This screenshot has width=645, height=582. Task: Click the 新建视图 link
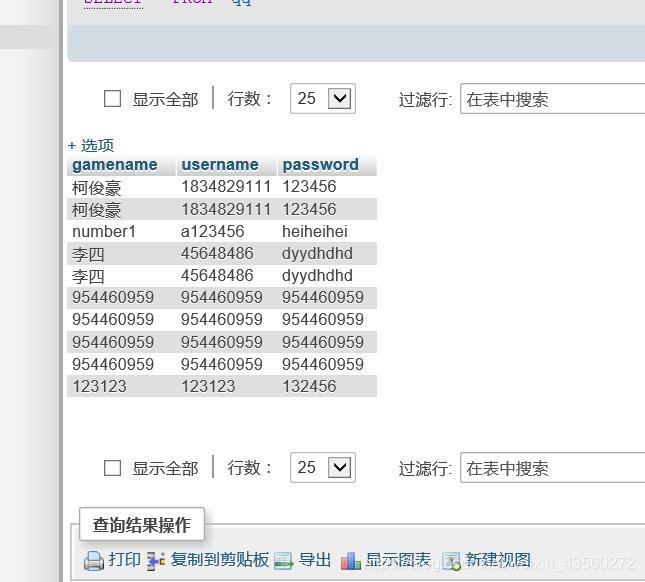click(498, 560)
